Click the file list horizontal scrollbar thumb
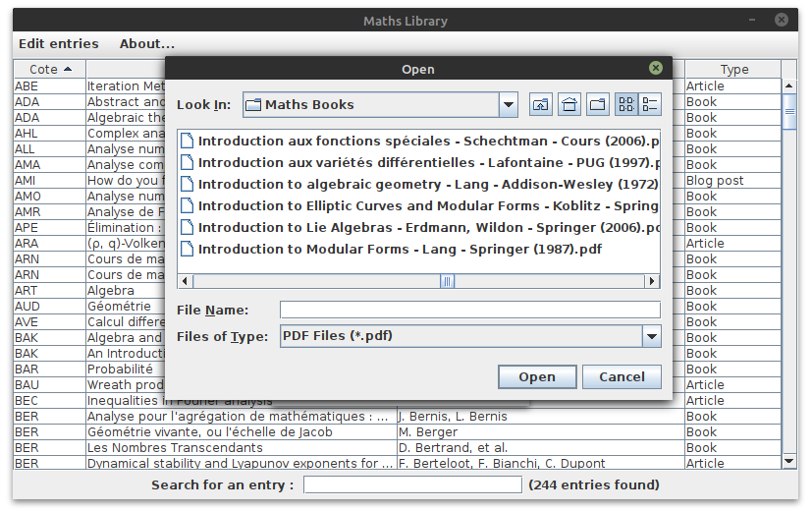812x512 pixels. (x=447, y=281)
